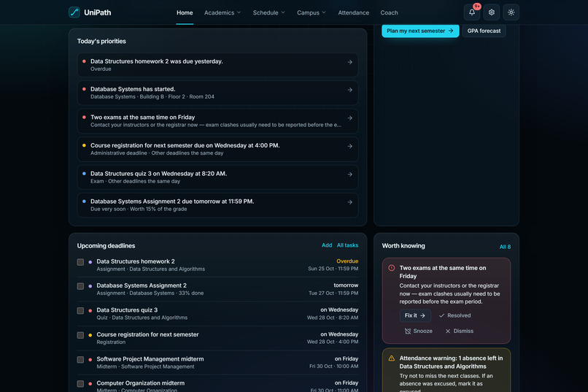Mark exam clash as Resolved
Image resolution: width=588 pixels, height=392 pixels.
454,315
